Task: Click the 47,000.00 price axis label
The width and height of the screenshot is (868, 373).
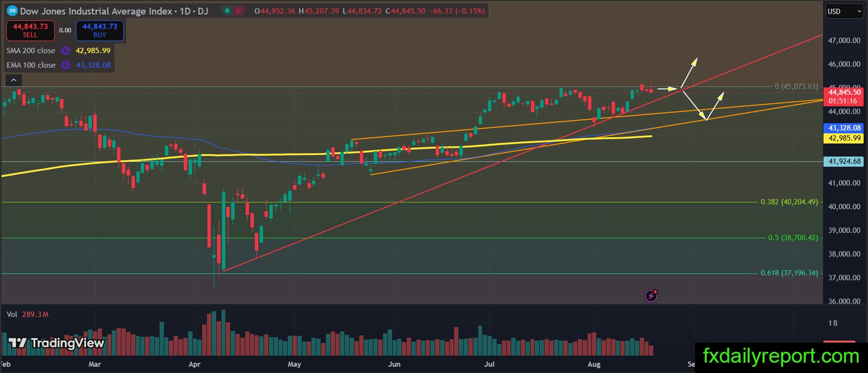Action: point(844,41)
